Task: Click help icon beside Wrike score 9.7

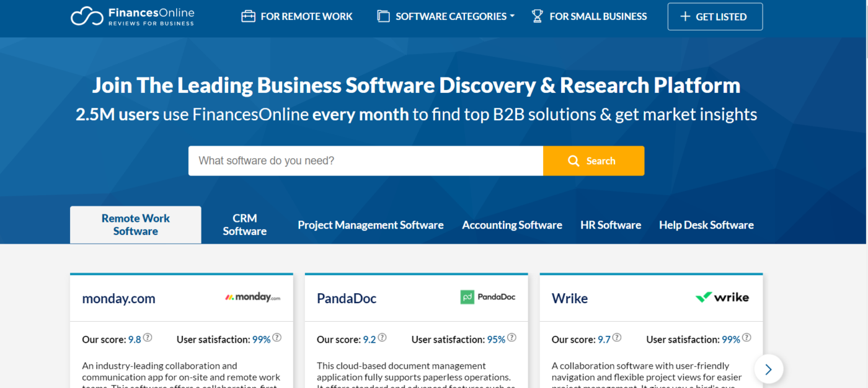Action: tap(617, 338)
